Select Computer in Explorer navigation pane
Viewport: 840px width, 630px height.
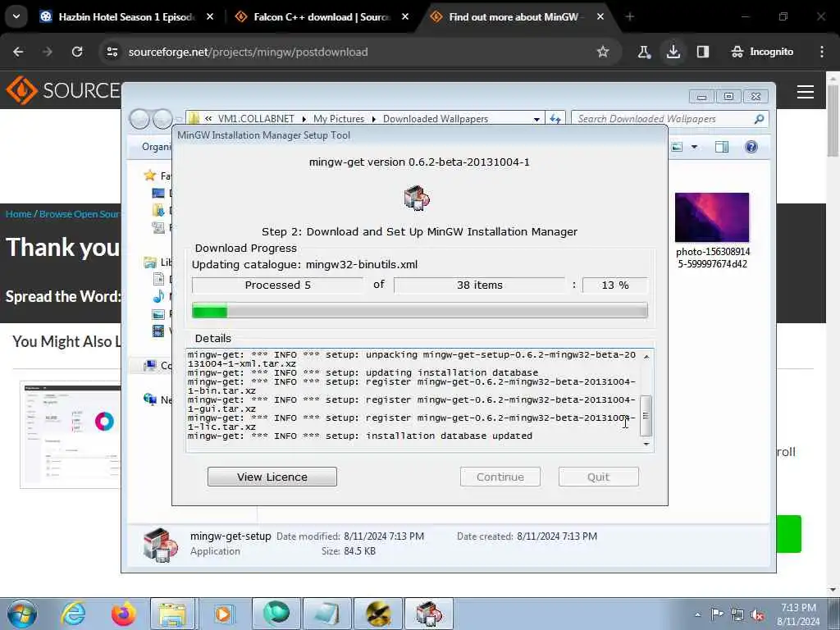(x=157, y=365)
